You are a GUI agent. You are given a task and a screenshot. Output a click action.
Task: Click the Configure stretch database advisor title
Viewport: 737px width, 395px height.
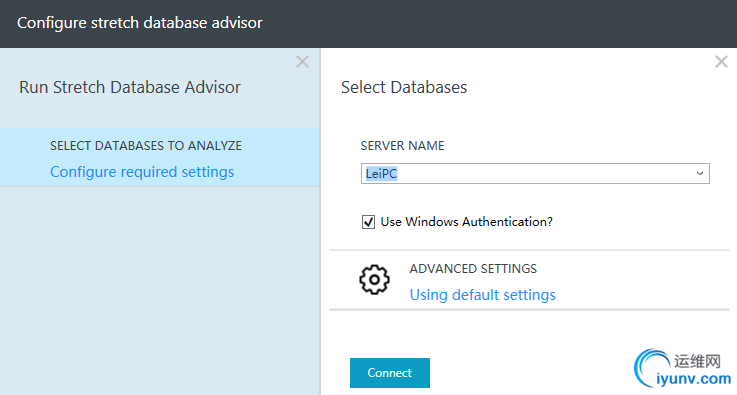point(140,23)
